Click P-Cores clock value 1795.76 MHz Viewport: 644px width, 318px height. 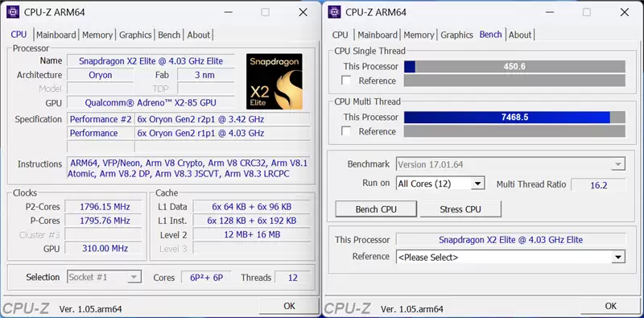click(x=105, y=221)
